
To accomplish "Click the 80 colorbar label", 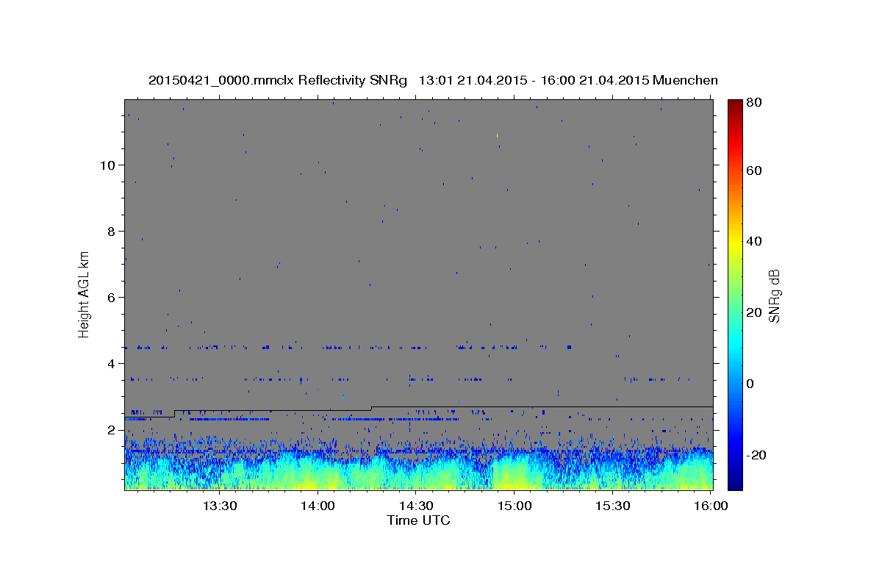I will click(755, 103).
